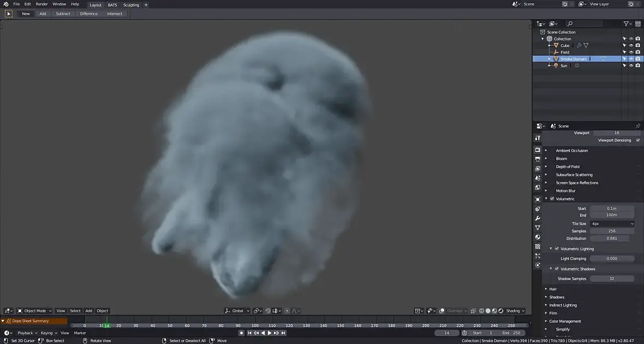Toggle the Viewport Denoising checkbox
This screenshot has width=644, height=344.
click(x=638, y=141)
